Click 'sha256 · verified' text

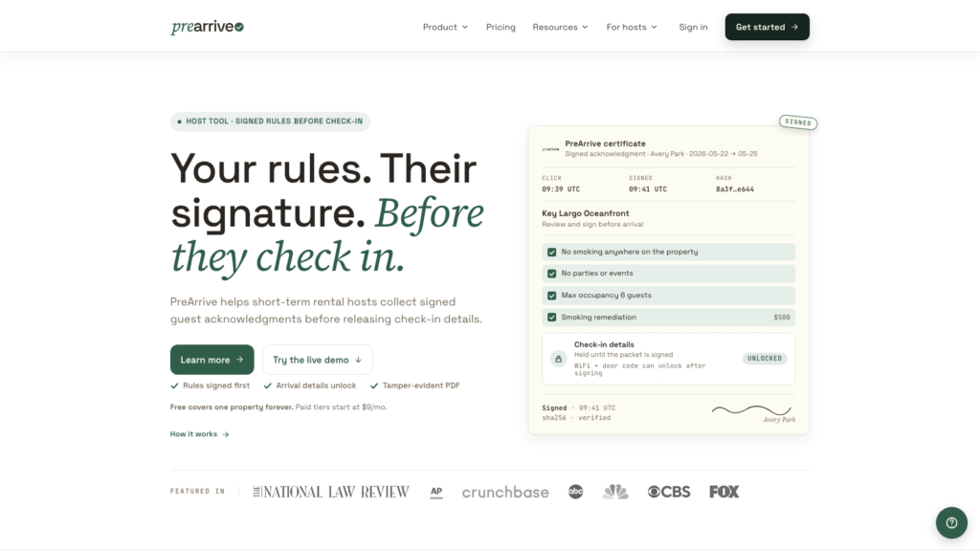[576, 418]
